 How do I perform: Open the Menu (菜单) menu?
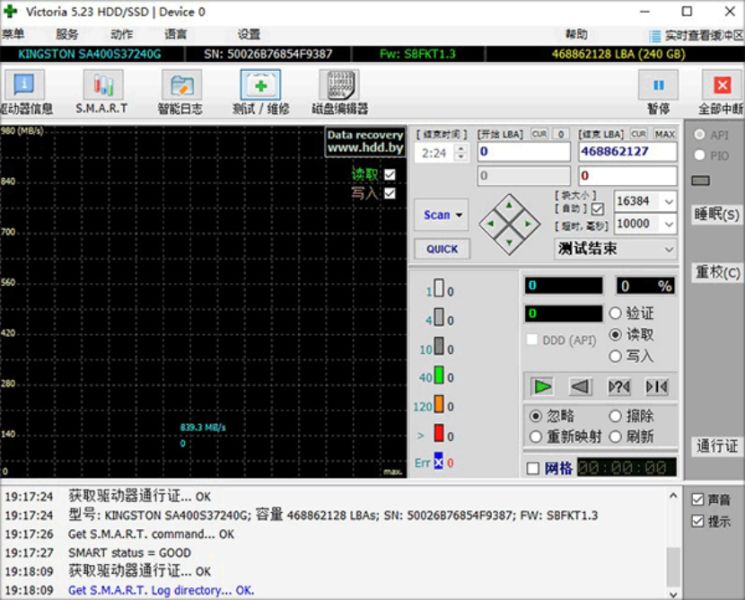pyautogui.click(x=13, y=34)
